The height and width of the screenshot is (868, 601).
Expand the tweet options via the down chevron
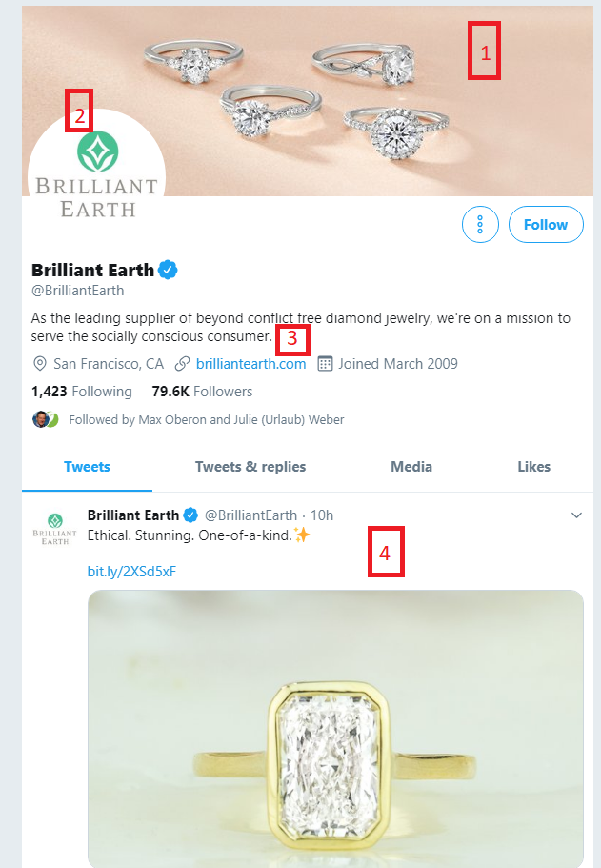[576, 515]
